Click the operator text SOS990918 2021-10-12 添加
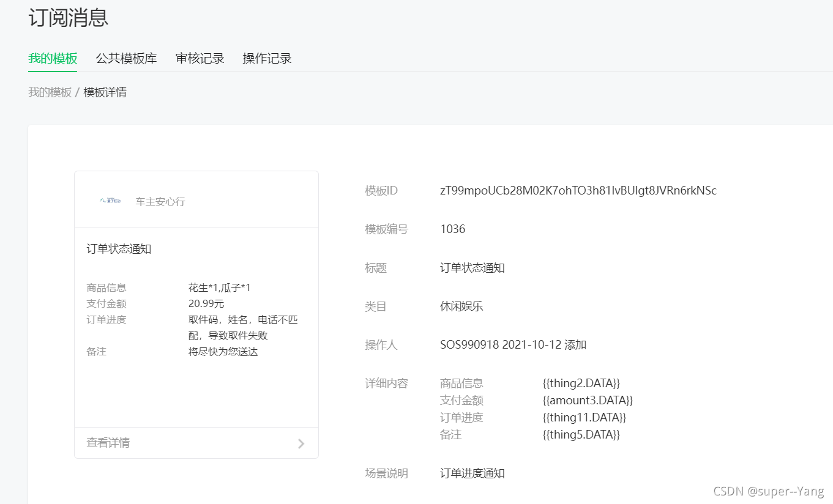 (x=513, y=345)
